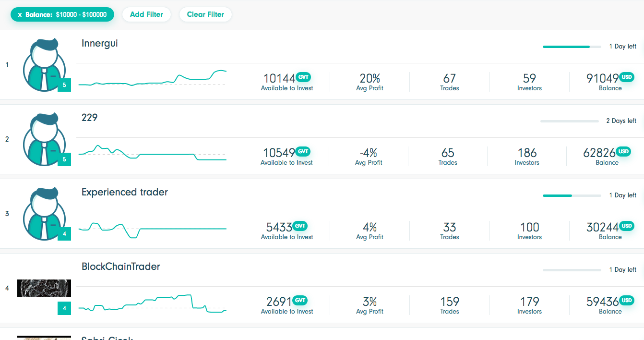
Task: Click the Innergui level 5 badge
Action: pyautogui.click(x=64, y=85)
